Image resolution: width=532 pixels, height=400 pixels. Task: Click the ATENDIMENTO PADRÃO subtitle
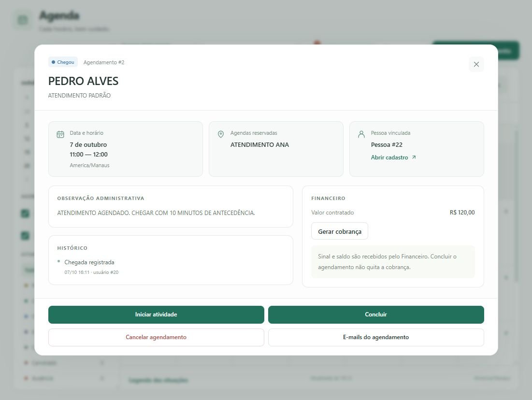click(79, 96)
